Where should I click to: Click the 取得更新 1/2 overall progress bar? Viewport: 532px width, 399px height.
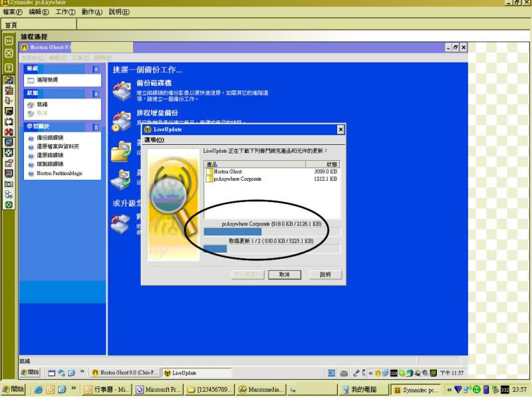click(272, 249)
